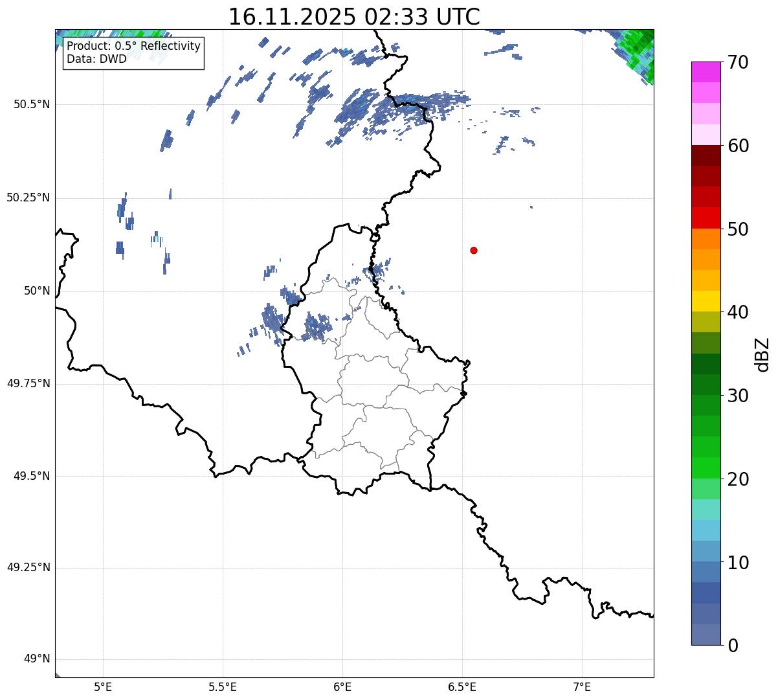This screenshot has width=778, height=700.
Task: Click the bright green swatch just above 20 dBZ
Action: pos(706,468)
